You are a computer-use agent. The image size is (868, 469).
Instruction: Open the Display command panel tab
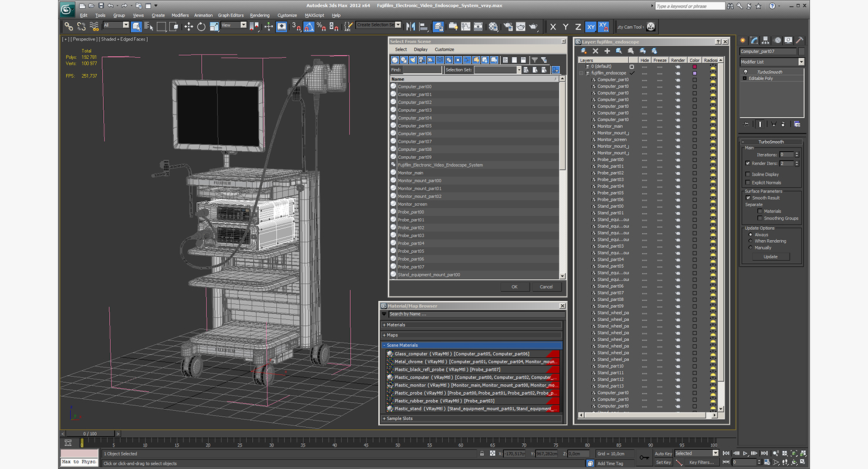coord(788,40)
